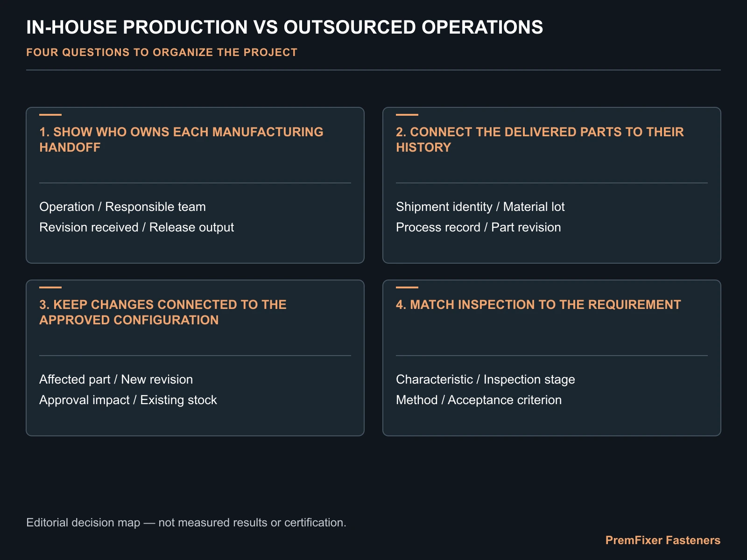The width and height of the screenshot is (747, 560).
Task: Click the line 'Characteristic / Inspection stage'
Action: point(485,379)
